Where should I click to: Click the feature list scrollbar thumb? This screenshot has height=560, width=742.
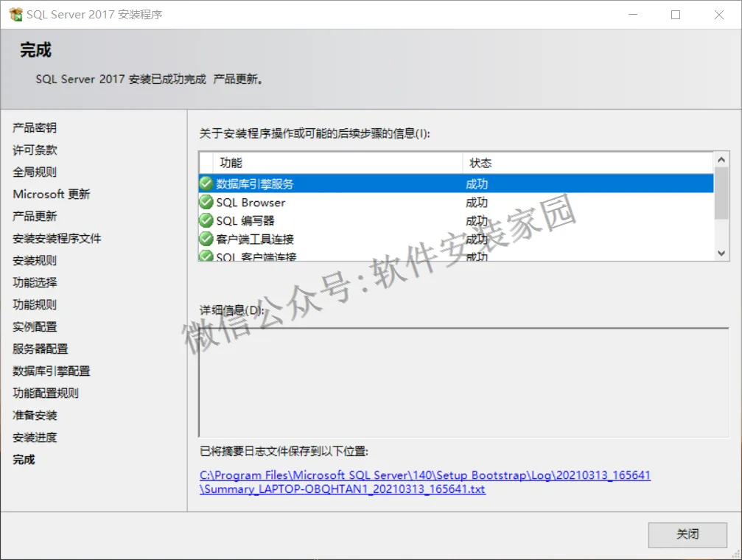pos(721,193)
